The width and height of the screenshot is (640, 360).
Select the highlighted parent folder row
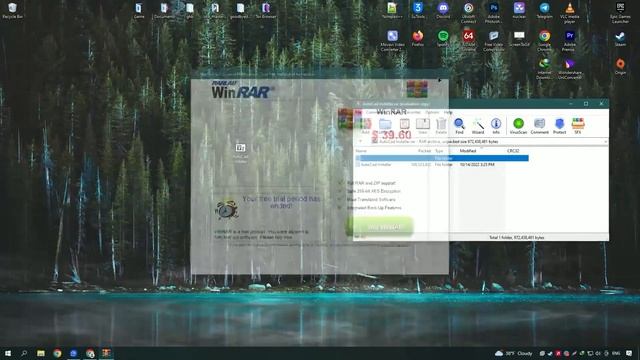tap(442, 158)
